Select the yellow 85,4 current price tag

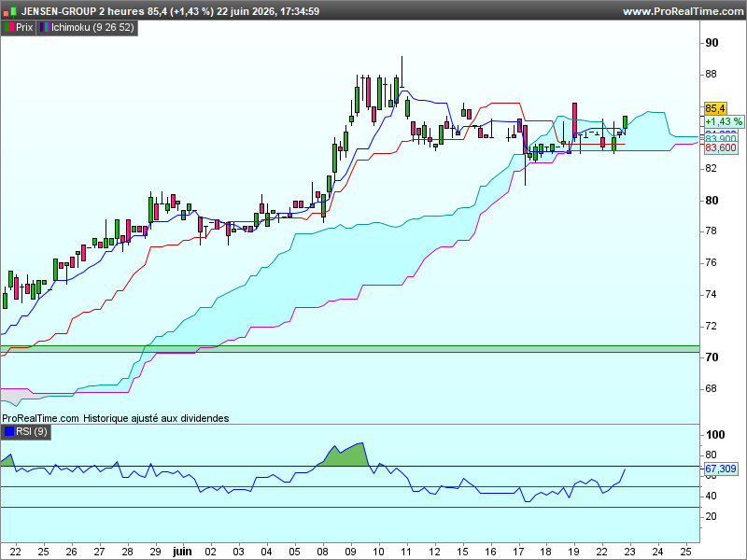click(715, 108)
